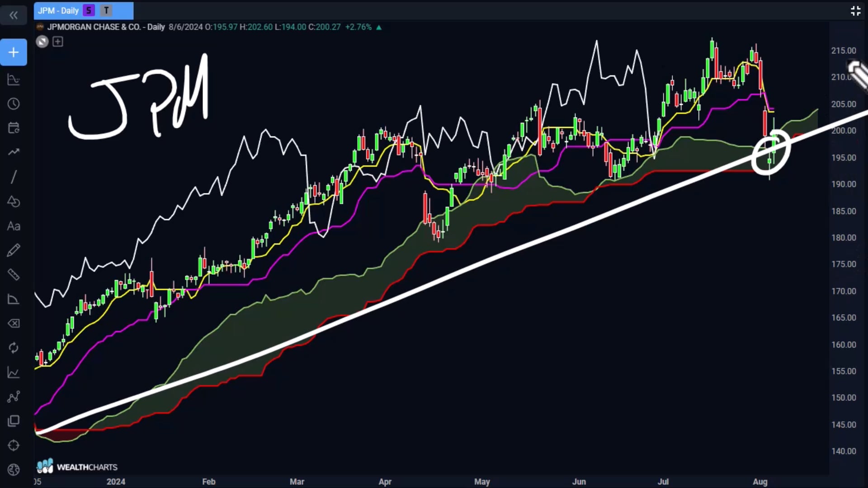Click the green up-triangle after percent change
The width and height of the screenshot is (868, 488).
pyautogui.click(x=379, y=28)
